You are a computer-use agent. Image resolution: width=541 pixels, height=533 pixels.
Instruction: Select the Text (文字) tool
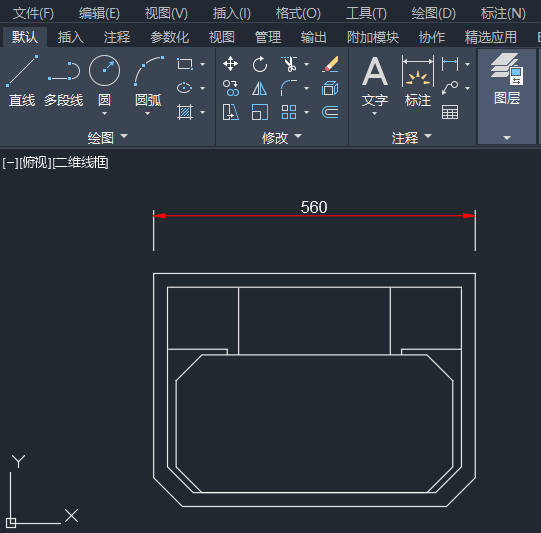pos(375,81)
